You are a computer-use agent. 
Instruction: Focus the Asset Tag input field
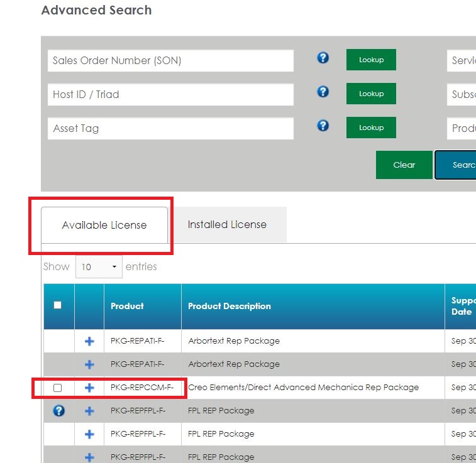pyautogui.click(x=170, y=129)
